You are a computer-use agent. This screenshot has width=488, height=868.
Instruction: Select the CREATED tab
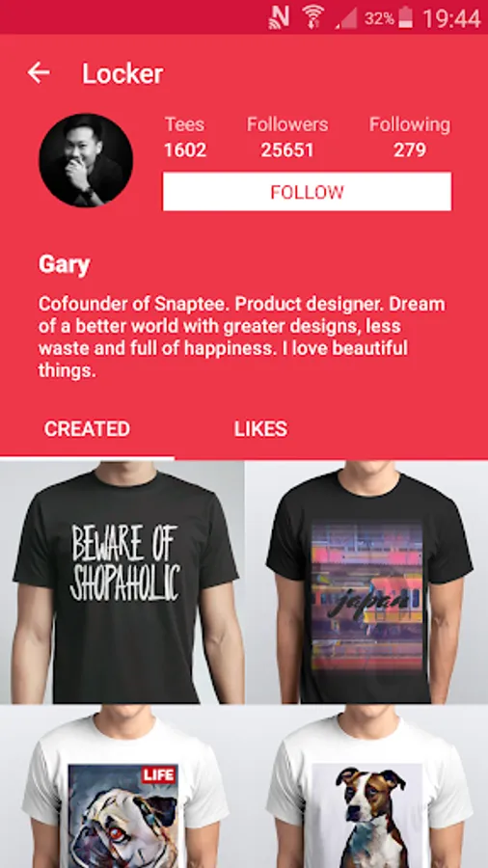[x=87, y=429]
